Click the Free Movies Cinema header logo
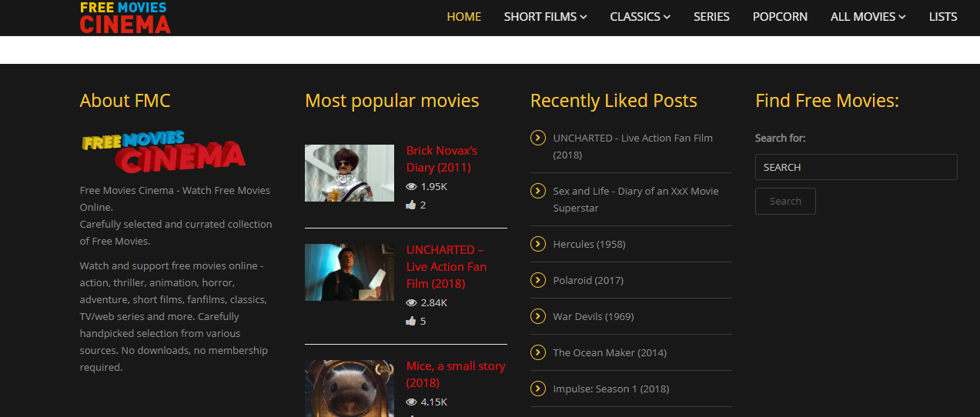The width and height of the screenshot is (980, 417). point(125,17)
